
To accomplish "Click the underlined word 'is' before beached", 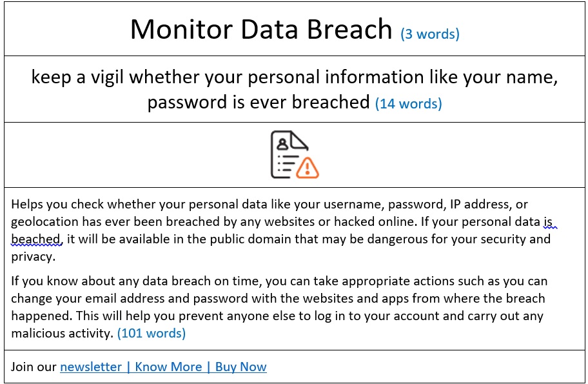I will pyautogui.click(x=548, y=222).
